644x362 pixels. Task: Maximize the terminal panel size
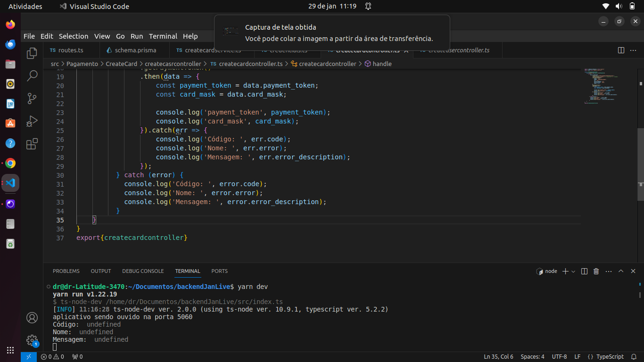pos(621,271)
